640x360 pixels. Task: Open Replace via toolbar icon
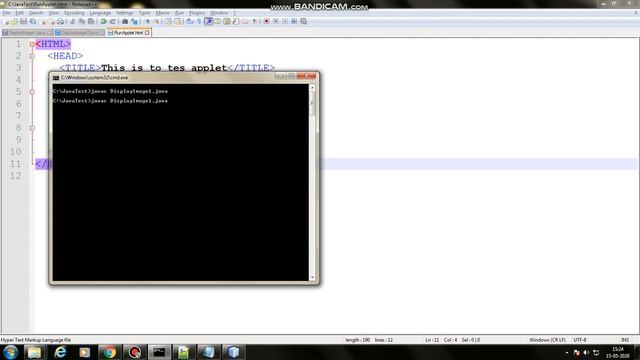coord(134,21)
